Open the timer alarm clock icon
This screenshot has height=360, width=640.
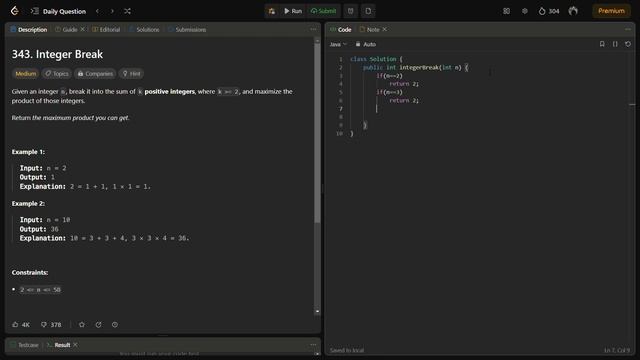point(351,11)
